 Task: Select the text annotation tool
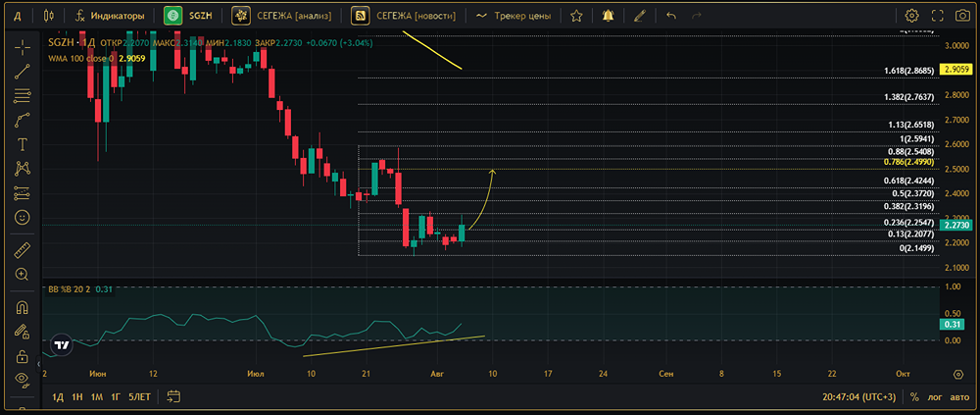pyautogui.click(x=23, y=144)
